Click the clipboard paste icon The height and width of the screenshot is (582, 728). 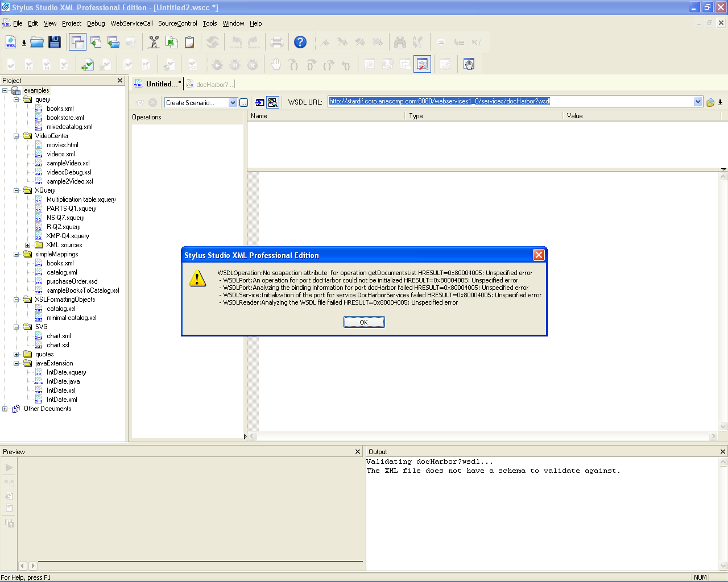coord(189,42)
